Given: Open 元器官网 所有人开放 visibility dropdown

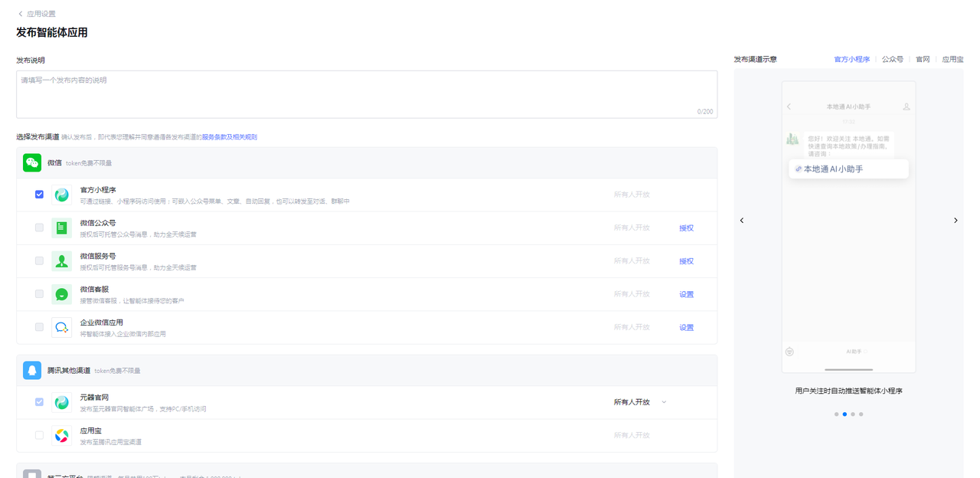Looking at the screenshot, I should (639, 402).
